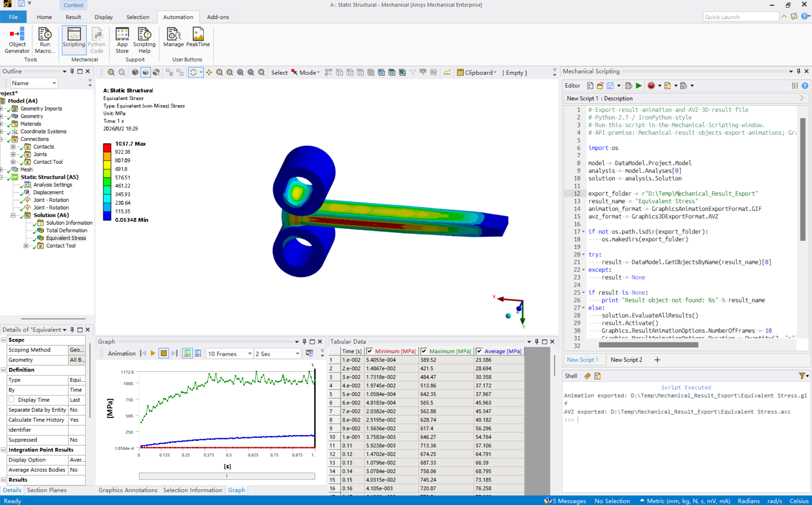The image size is (812, 505).
Task: Open a script file in Mechanical Scripting
Action: [600, 86]
